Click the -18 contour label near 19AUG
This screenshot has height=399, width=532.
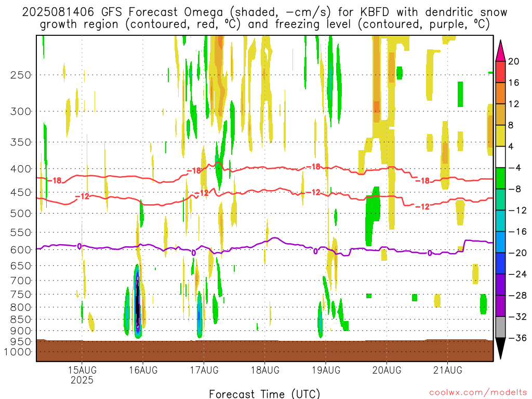313,167
